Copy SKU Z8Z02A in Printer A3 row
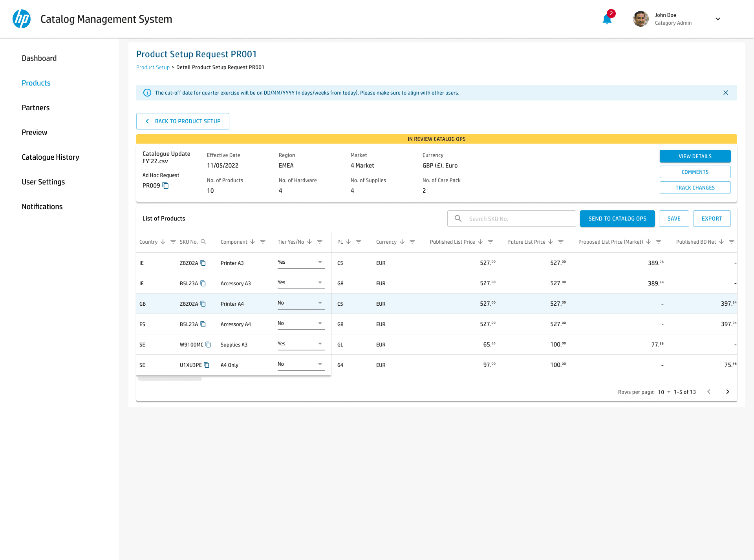 click(203, 263)
